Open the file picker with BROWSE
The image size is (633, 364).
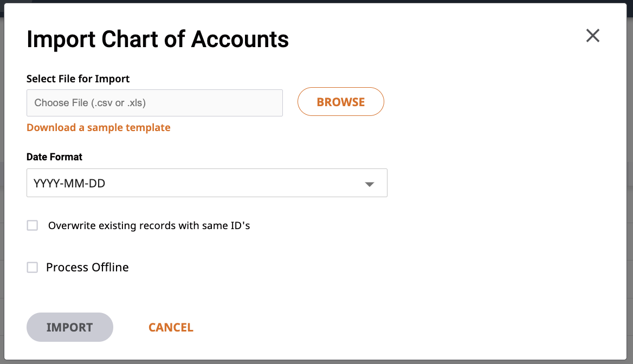coord(341,102)
